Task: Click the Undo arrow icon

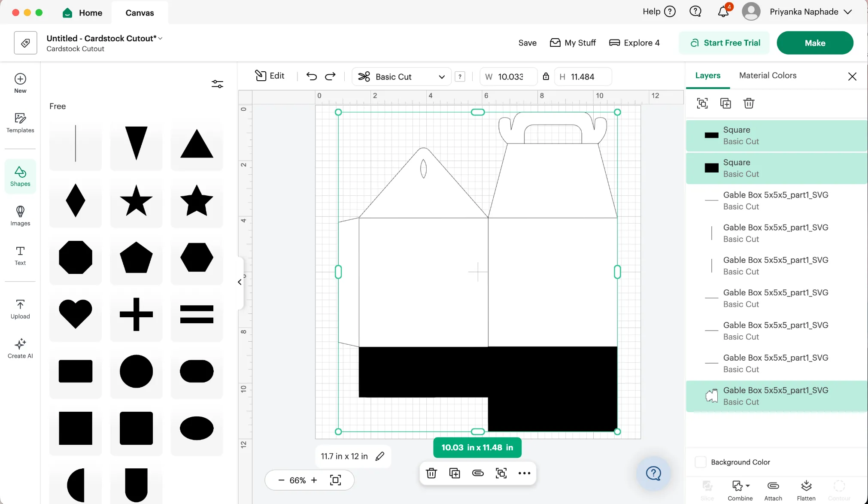Action: [312, 76]
